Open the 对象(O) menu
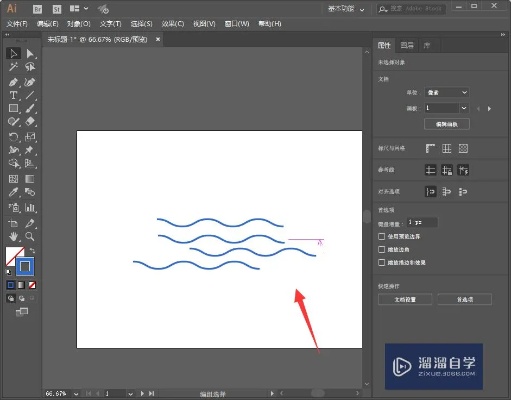This screenshot has width=511, height=400. [78, 24]
